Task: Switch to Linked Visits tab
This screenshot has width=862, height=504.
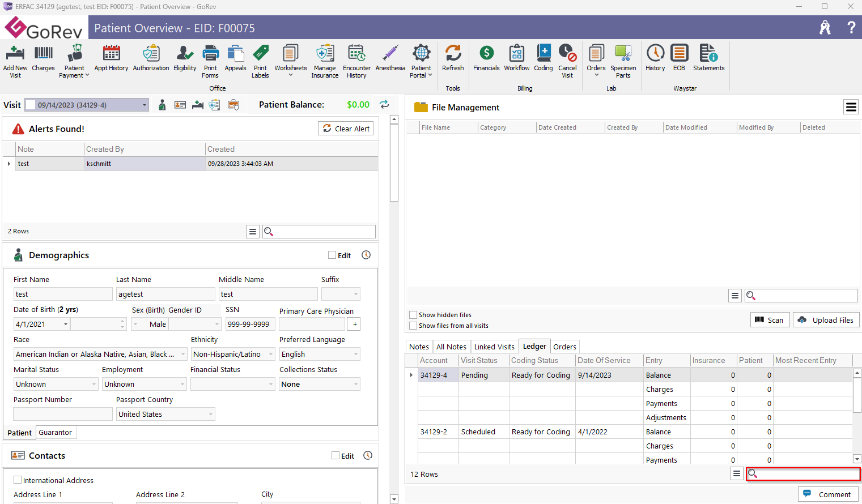Action: click(x=494, y=347)
